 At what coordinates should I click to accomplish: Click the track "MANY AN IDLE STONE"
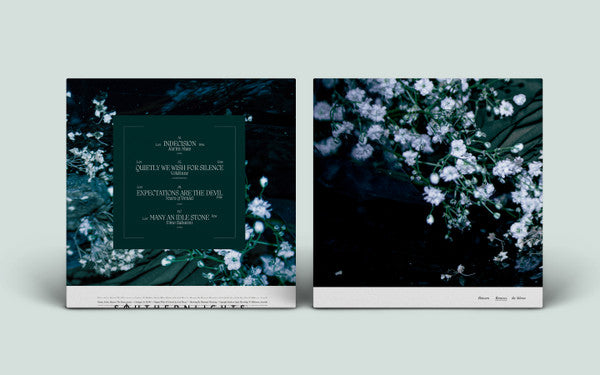[179, 217]
